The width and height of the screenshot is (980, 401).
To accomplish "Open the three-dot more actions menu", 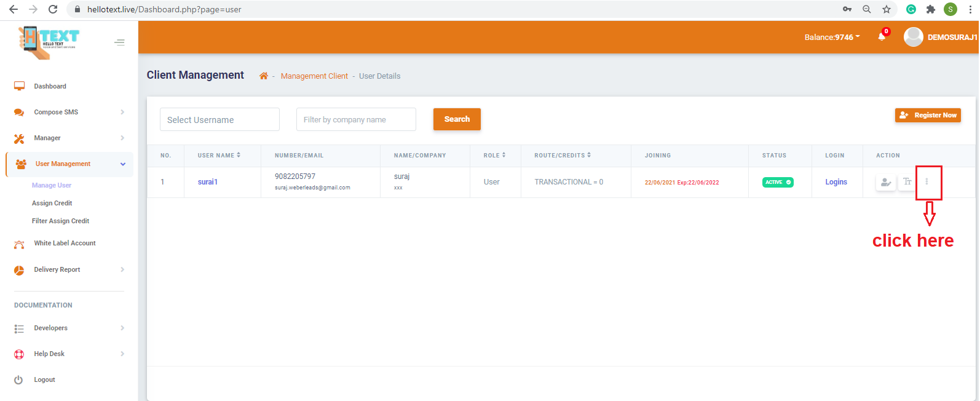I will [x=927, y=182].
